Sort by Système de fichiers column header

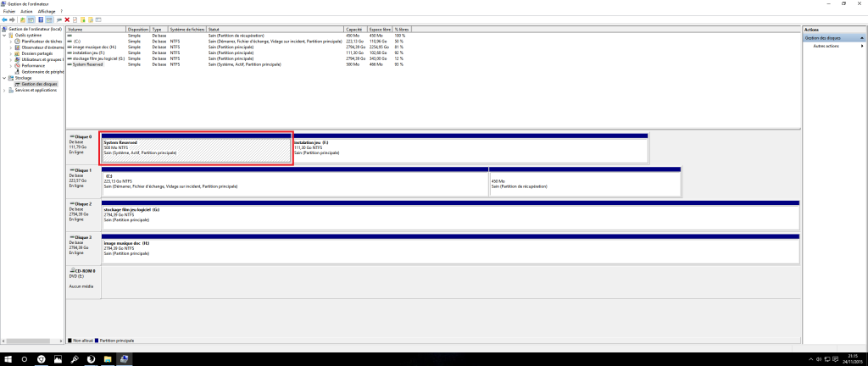(187, 29)
